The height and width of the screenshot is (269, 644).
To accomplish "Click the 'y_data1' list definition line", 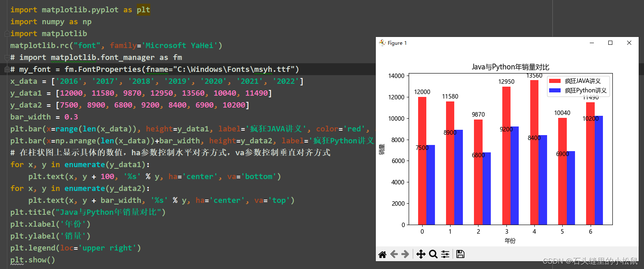I will pos(141,93).
